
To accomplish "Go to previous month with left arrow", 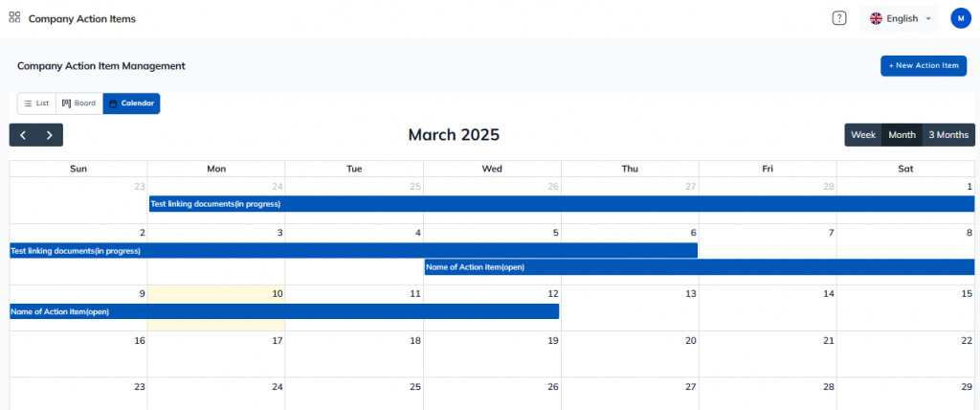I will pos(23,135).
